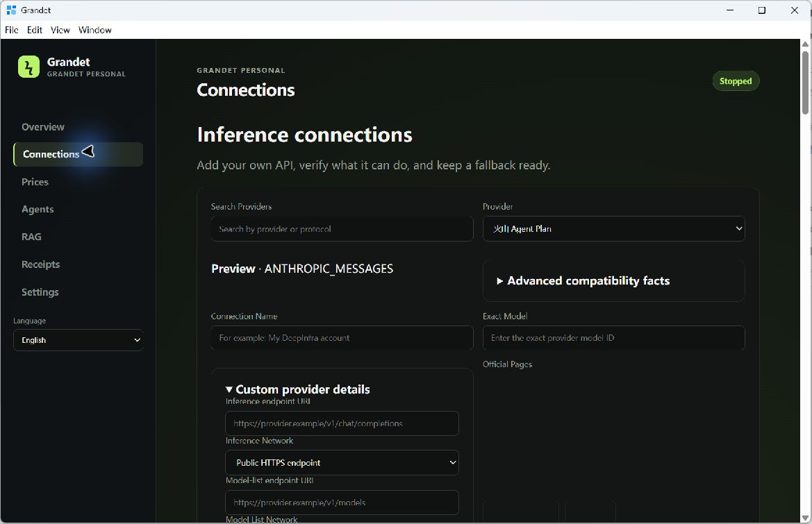812x524 pixels.
Task: Click the Model-list endpoint URL field
Action: tap(342, 502)
